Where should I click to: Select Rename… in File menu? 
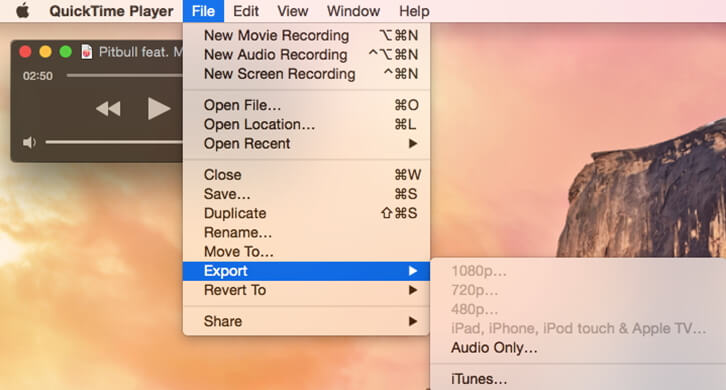[307, 233]
